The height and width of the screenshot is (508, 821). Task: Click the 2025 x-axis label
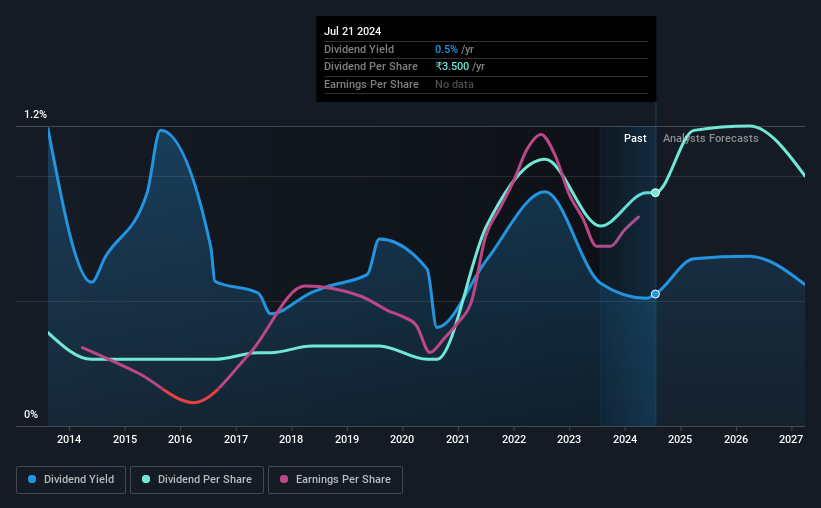coord(680,439)
